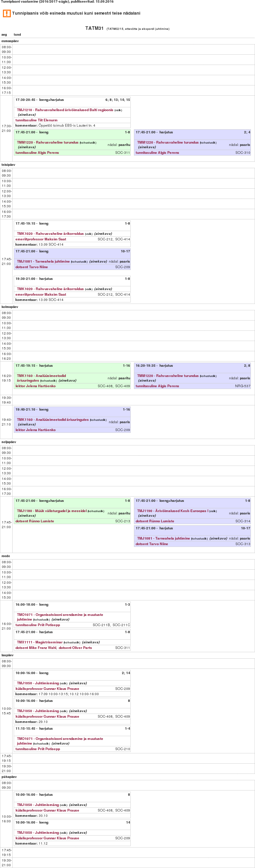Click the orange warning exclamation icon
255x868 pixels.
pyautogui.click(x=7, y=13)
